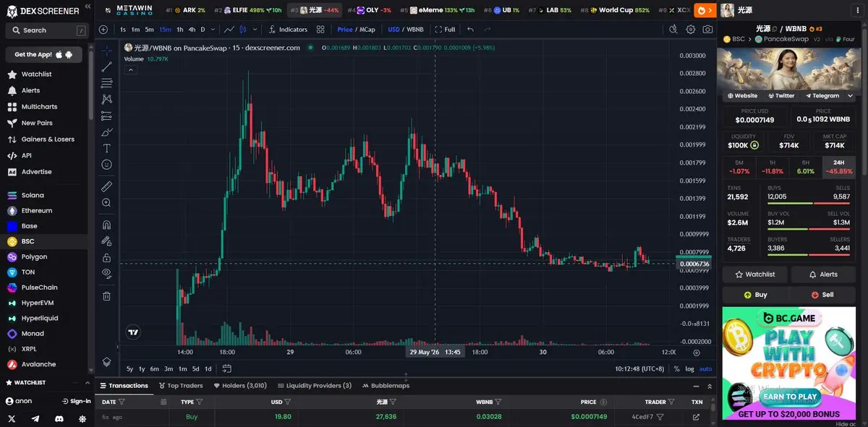Toggle log scale on chart
868x427 pixels.
[x=689, y=368]
